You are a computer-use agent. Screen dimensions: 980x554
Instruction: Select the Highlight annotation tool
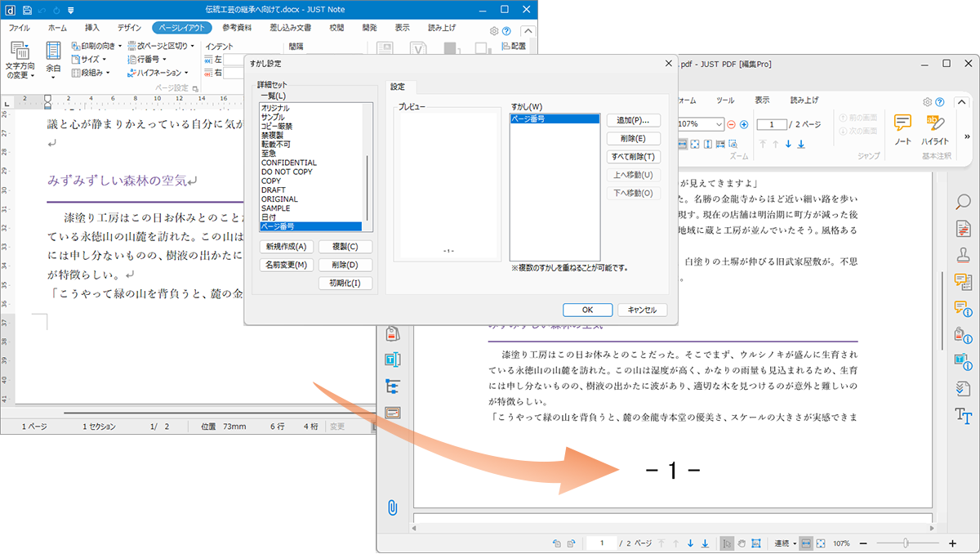tap(935, 128)
